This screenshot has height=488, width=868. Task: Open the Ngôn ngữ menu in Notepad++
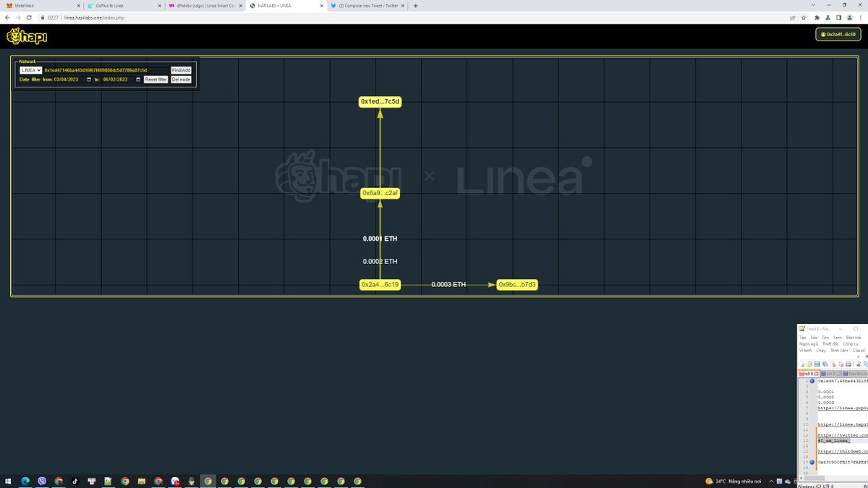pyautogui.click(x=808, y=344)
